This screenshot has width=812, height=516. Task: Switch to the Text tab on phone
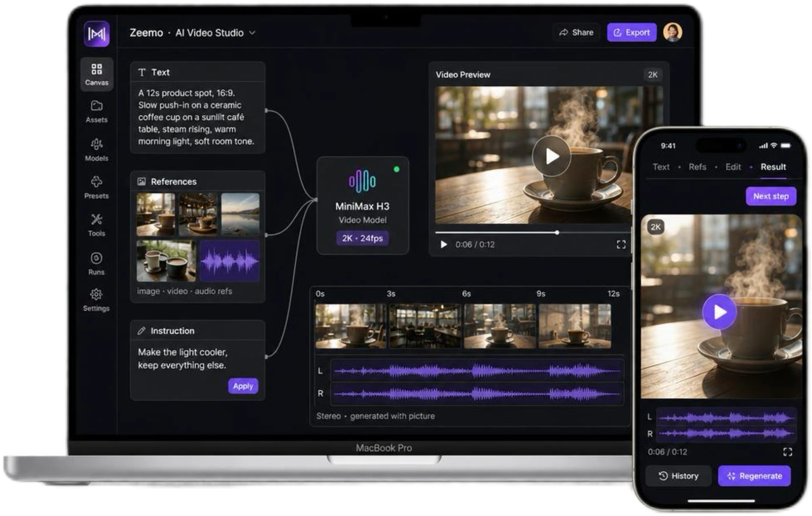tap(661, 167)
